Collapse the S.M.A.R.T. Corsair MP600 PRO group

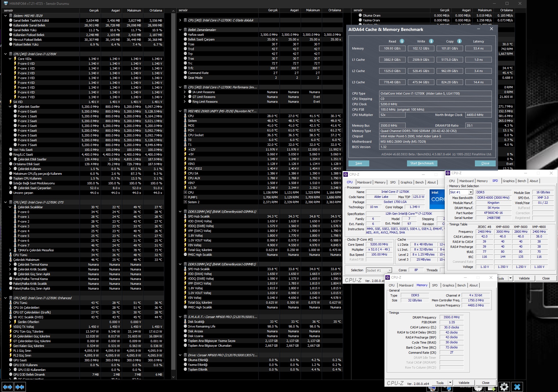point(180,317)
